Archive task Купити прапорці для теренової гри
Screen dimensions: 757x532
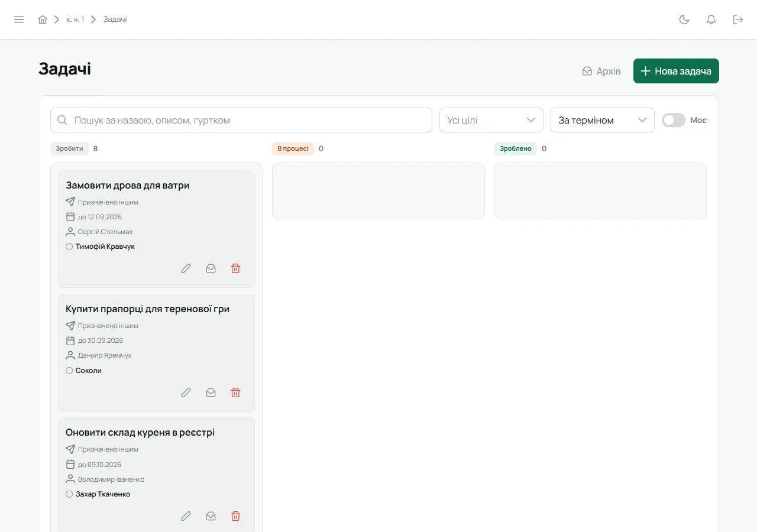[x=211, y=392]
